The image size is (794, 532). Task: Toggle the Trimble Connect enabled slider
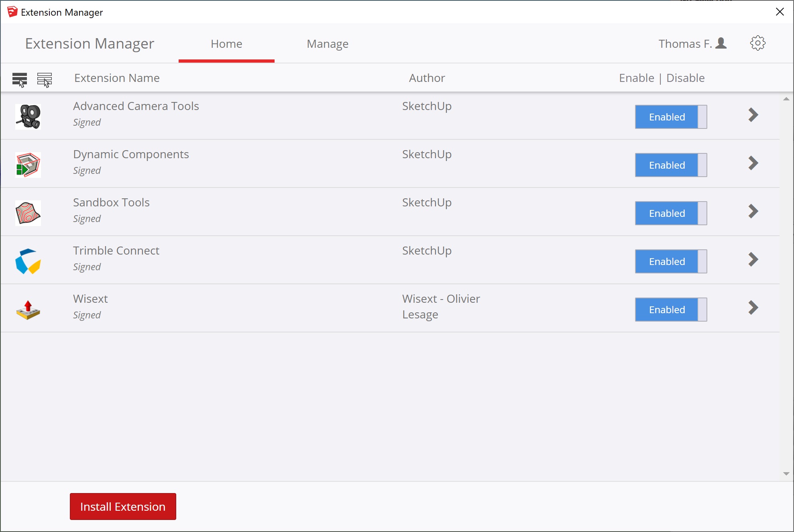(x=670, y=261)
